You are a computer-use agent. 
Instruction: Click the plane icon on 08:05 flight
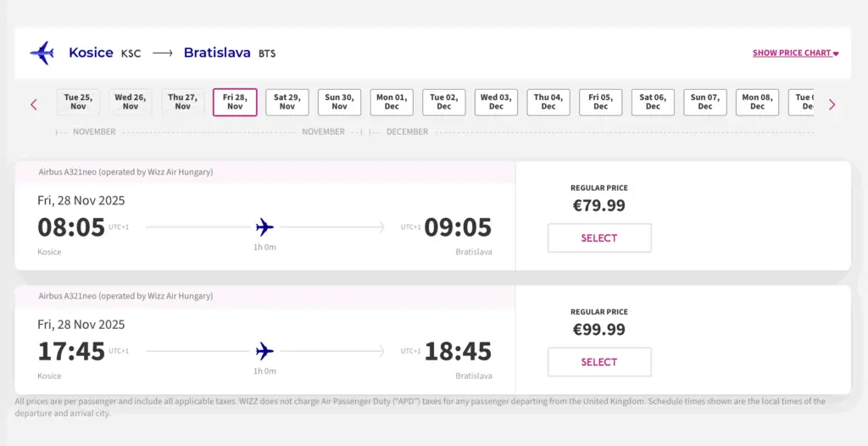click(264, 227)
